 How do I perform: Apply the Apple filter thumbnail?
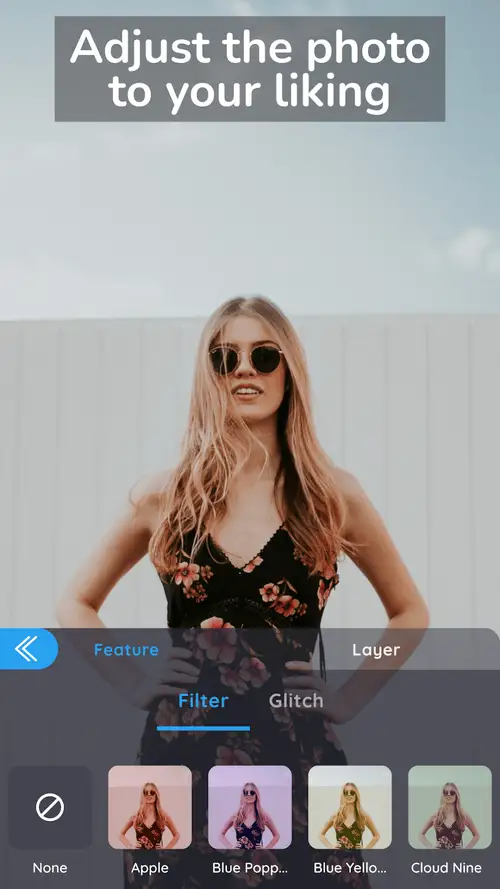click(150, 807)
